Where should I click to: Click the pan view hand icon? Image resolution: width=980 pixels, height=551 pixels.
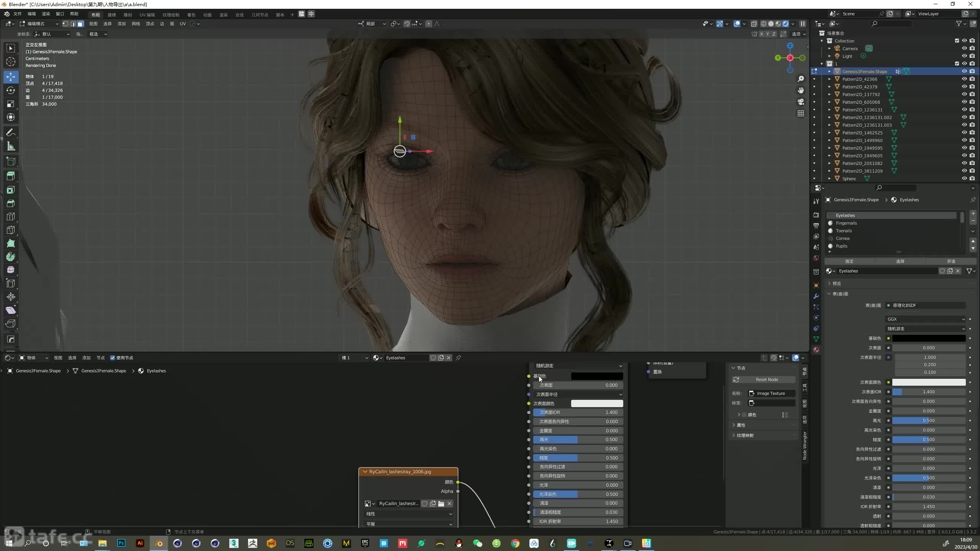(x=801, y=90)
